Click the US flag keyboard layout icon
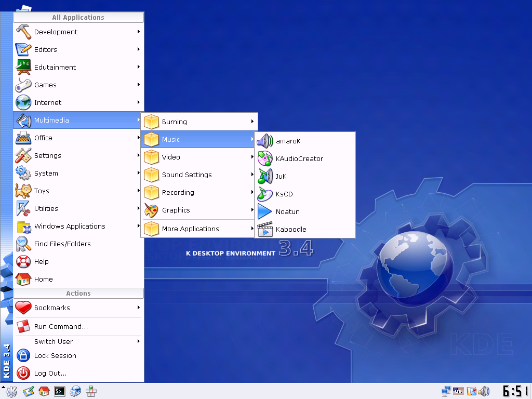Image resolution: width=532 pixels, height=399 pixels. tap(458, 391)
